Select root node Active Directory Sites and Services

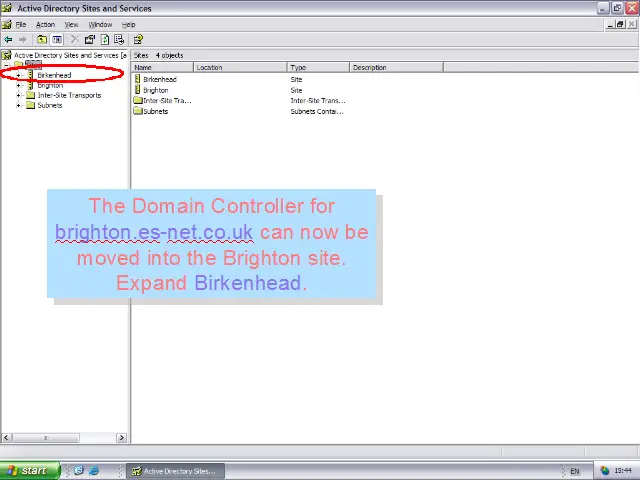[70, 55]
